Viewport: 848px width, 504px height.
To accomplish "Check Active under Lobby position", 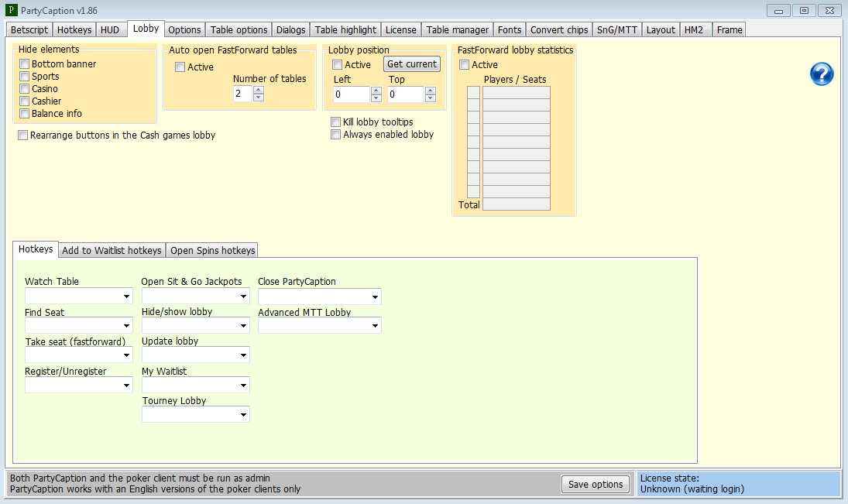I will [x=338, y=65].
